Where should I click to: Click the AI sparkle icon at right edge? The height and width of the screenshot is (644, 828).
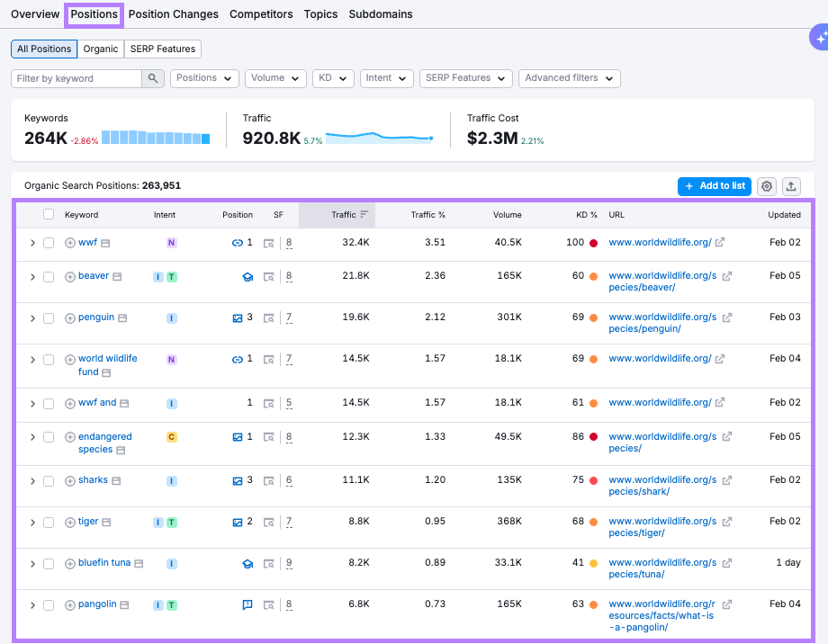819,38
